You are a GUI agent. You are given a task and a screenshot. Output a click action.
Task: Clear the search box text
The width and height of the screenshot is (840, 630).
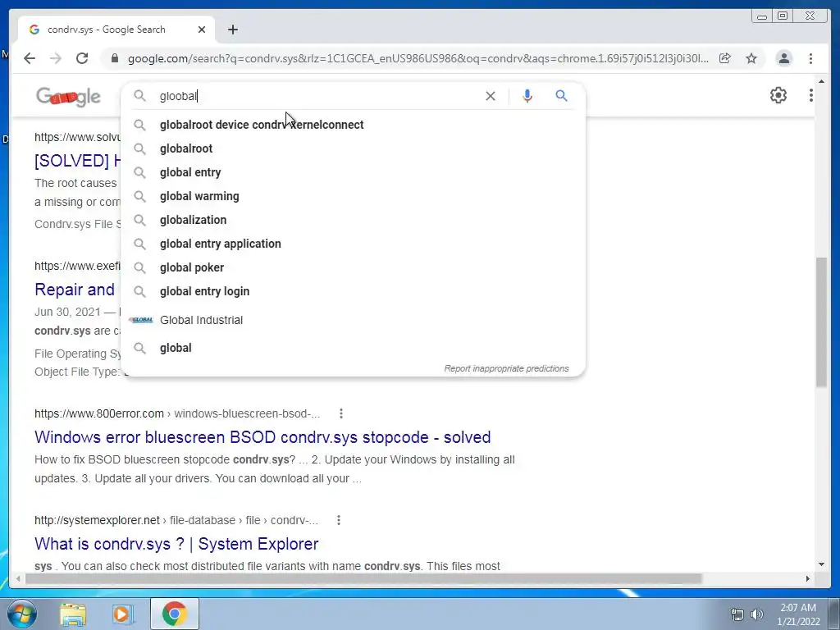pyautogui.click(x=491, y=96)
